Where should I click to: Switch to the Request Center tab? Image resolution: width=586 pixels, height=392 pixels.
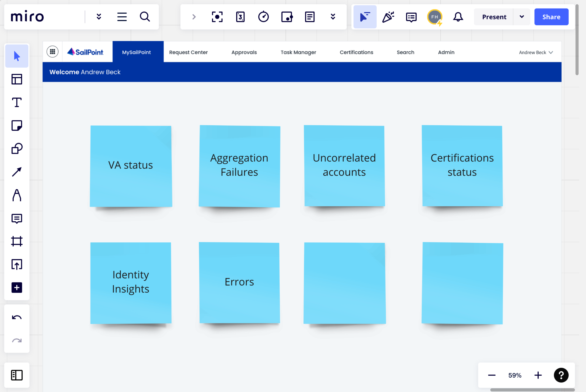tap(188, 52)
